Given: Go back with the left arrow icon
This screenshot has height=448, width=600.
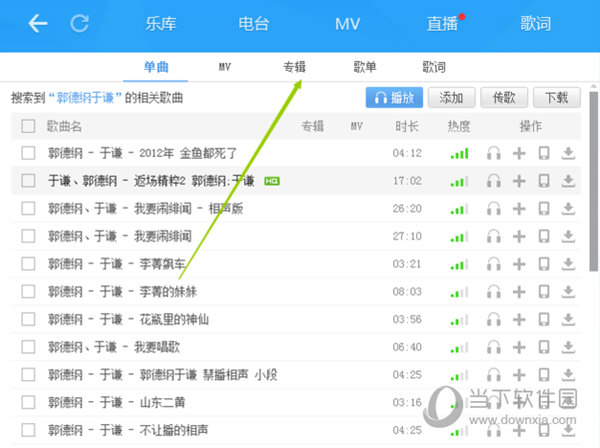Looking at the screenshot, I should [x=38, y=24].
